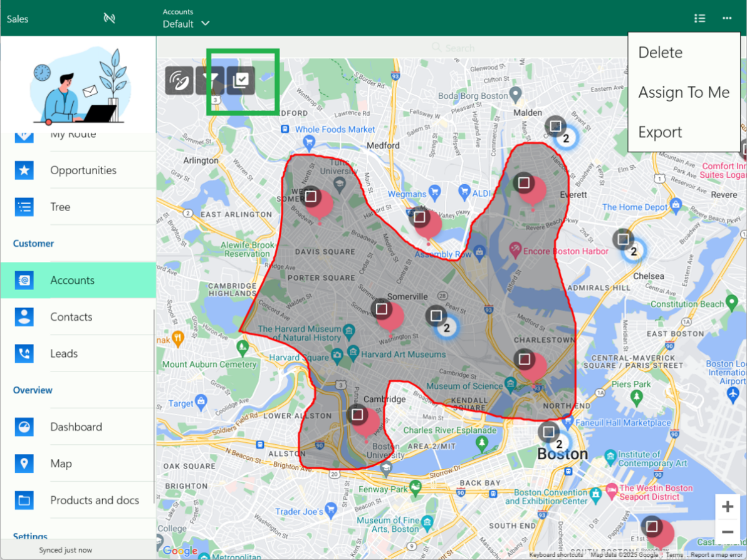Select Export from the context menu
The height and width of the screenshot is (560, 747).
coord(660,132)
